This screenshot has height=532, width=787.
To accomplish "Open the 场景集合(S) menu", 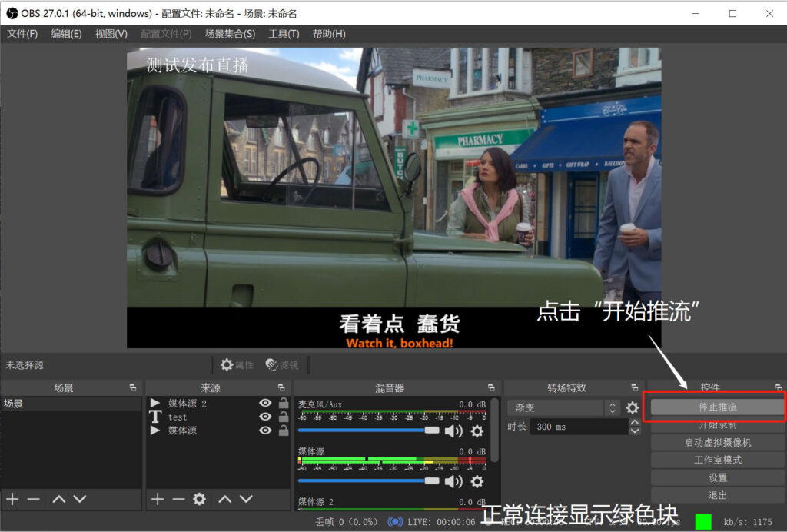I will (230, 34).
